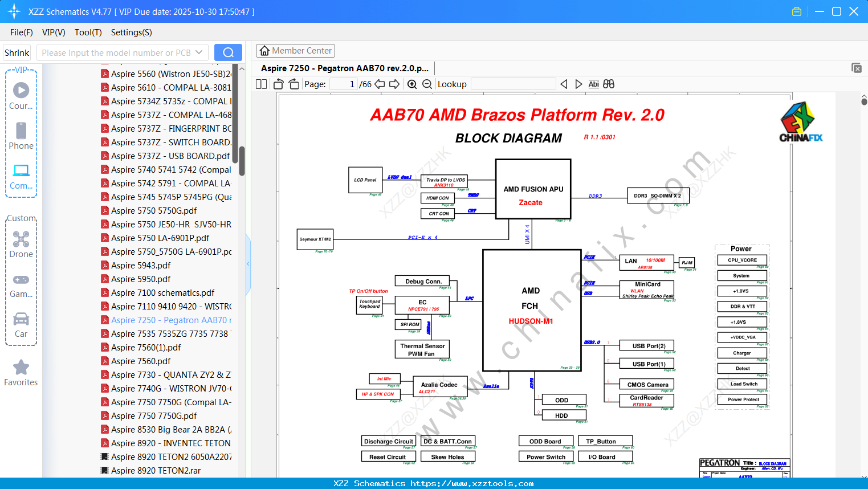Rotate the page counterclockwise

click(x=279, y=84)
